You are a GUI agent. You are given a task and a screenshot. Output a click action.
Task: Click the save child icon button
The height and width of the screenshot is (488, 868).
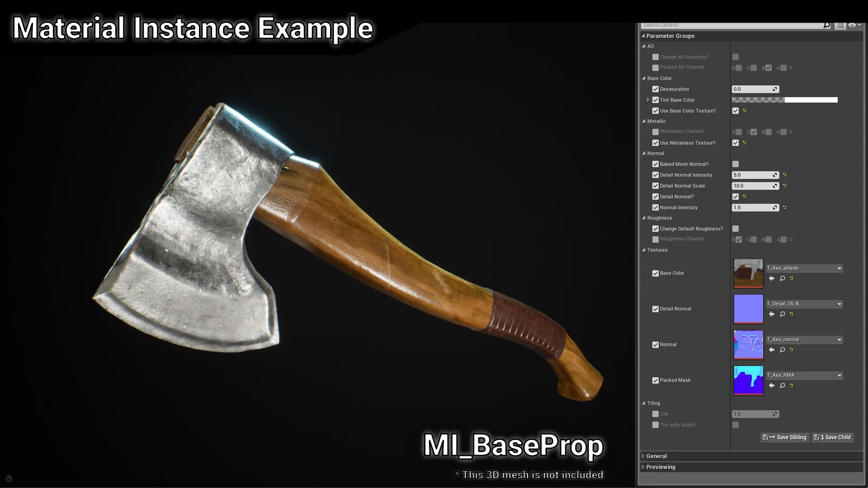click(x=832, y=437)
